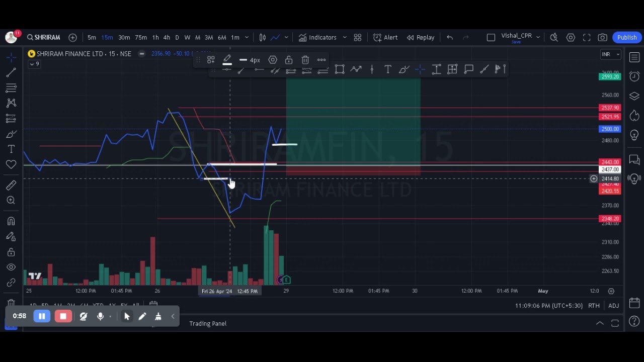Viewport: 644px width, 362px height.
Task: Click the Publish button
Action: (x=627, y=37)
